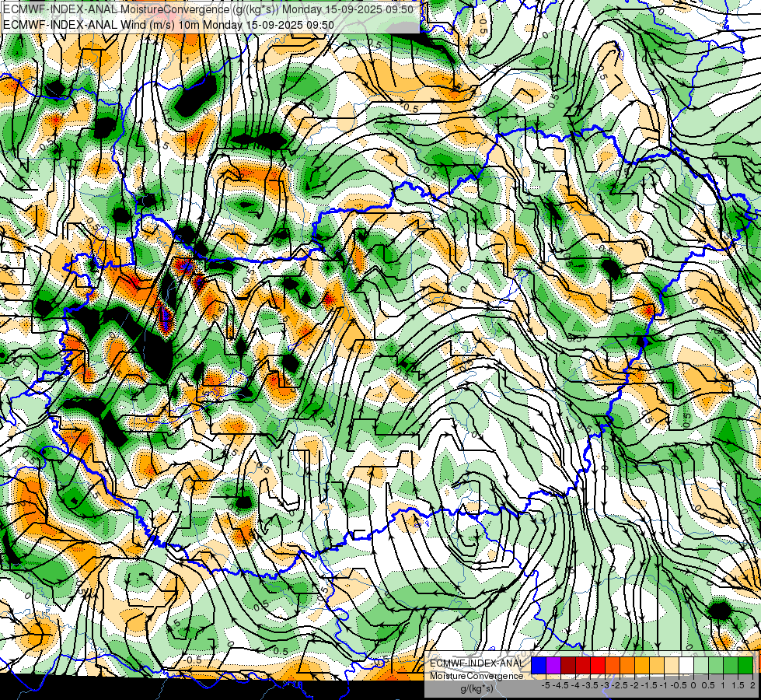Choose the amber swatch between -2 and -1.5
Viewport: 761px width, 700px height.
pyautogui.click(x=642, y=665)
